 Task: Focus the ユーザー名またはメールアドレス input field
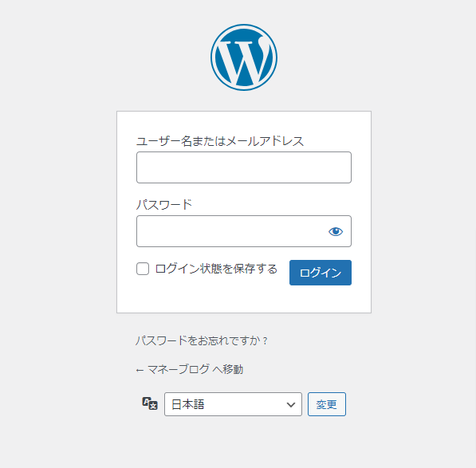[244, 167]
